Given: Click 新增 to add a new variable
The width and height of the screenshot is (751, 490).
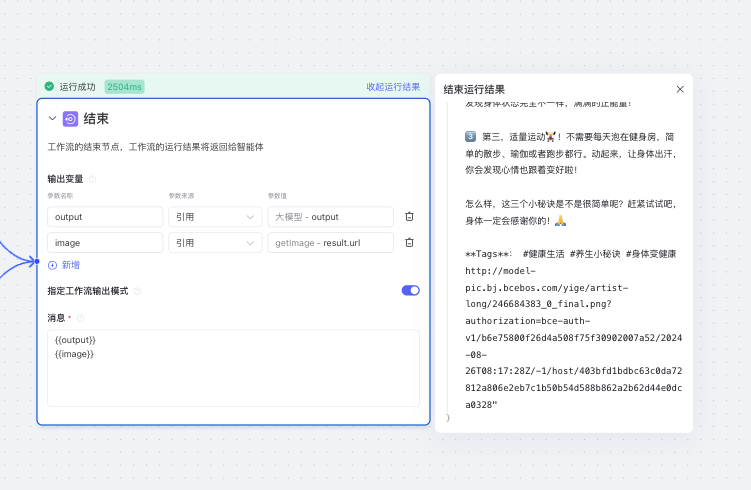Looking at the screenshot, I should tap(64, 265).
